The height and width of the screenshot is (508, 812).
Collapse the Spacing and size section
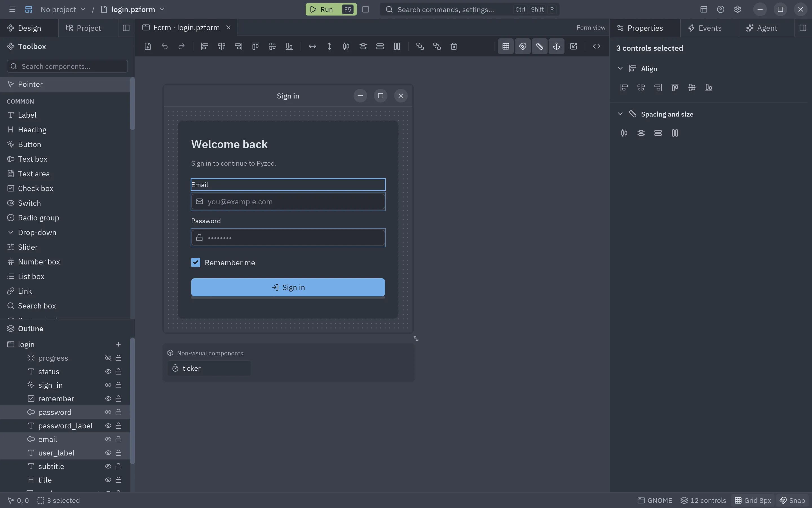pyautogui.click(x=620, y=114)
